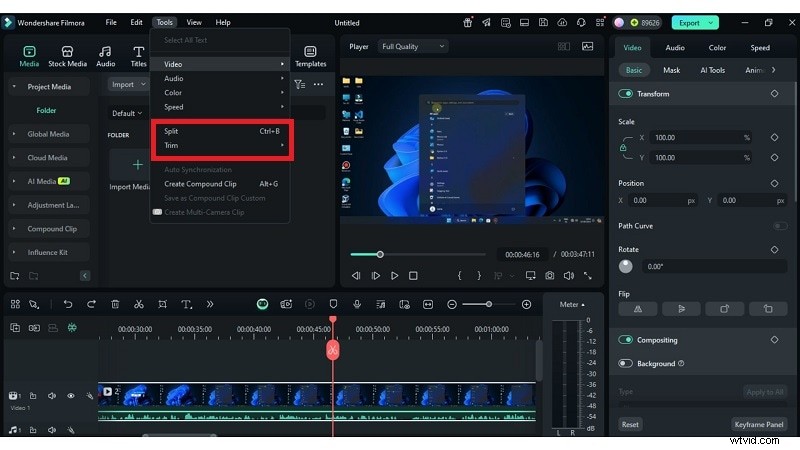Click the delete trash icon in timeline toolbar

tap(115, 304)
